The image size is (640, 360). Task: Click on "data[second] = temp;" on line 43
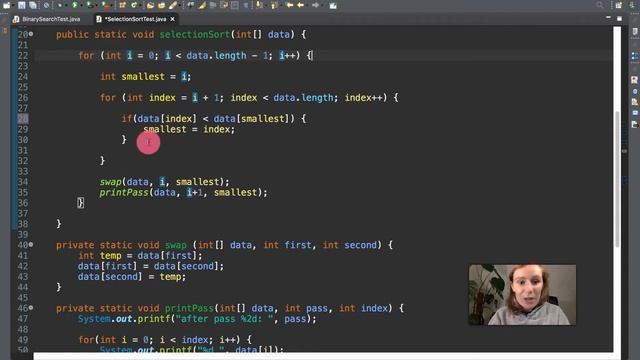pyautogui.click(x=132, y=277)
